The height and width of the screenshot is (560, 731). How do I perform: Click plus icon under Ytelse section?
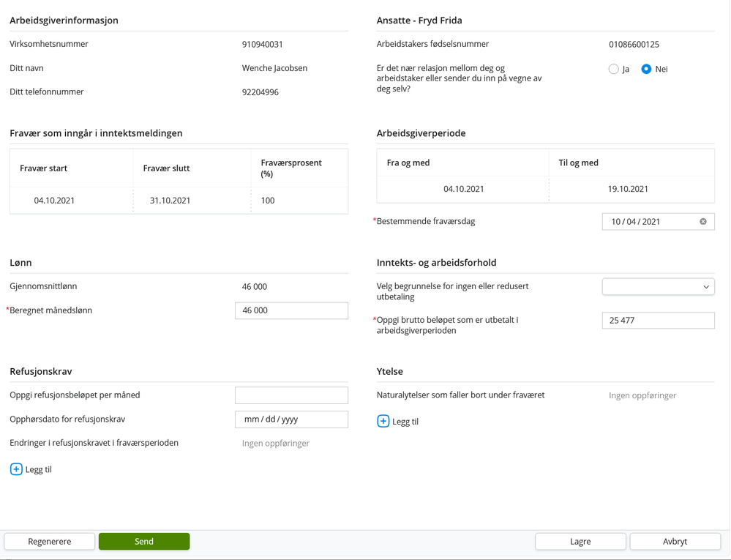pos(383,421)
